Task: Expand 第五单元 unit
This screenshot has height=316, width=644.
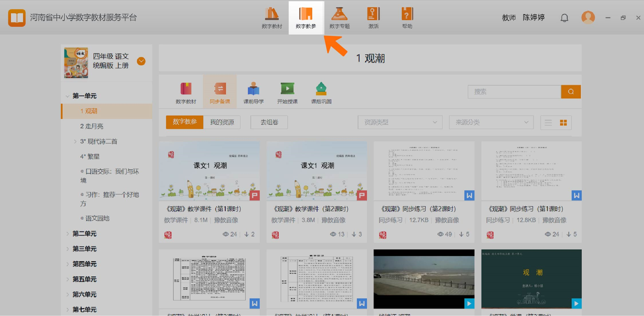Action: (68, 279)
